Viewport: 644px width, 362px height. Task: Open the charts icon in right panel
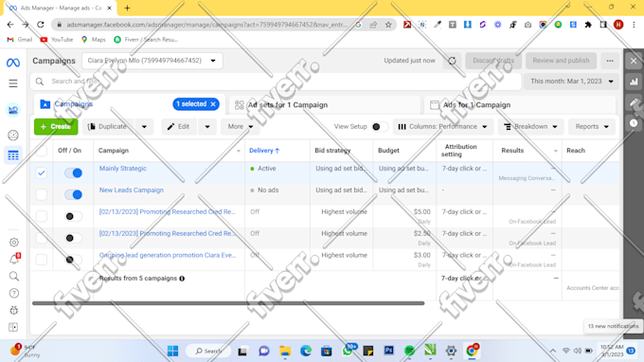634,81
